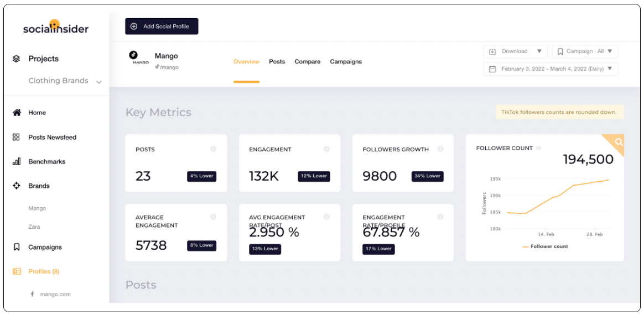Open the mango.com profile
Screen dimensions: 644x316
pos(55,294)
